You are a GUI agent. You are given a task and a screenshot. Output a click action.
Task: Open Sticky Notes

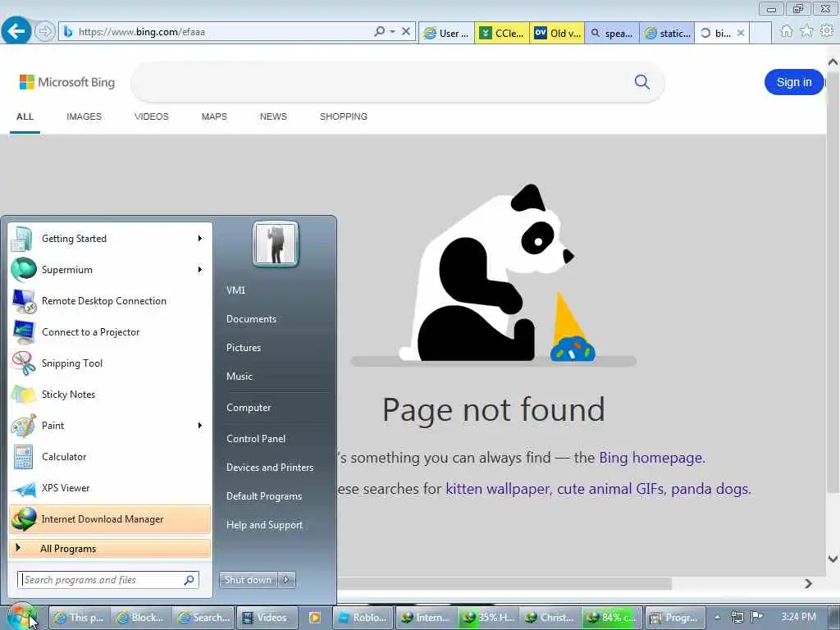[x=110, y=395]
